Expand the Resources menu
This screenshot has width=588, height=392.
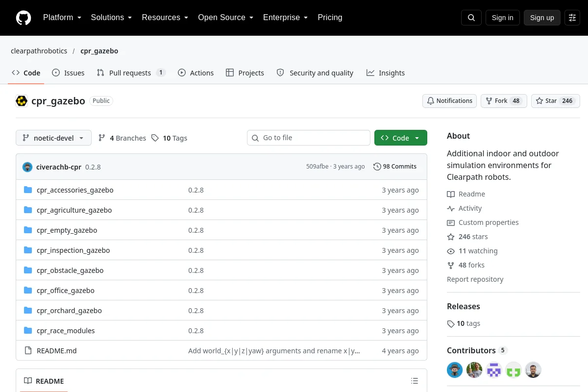165,18
